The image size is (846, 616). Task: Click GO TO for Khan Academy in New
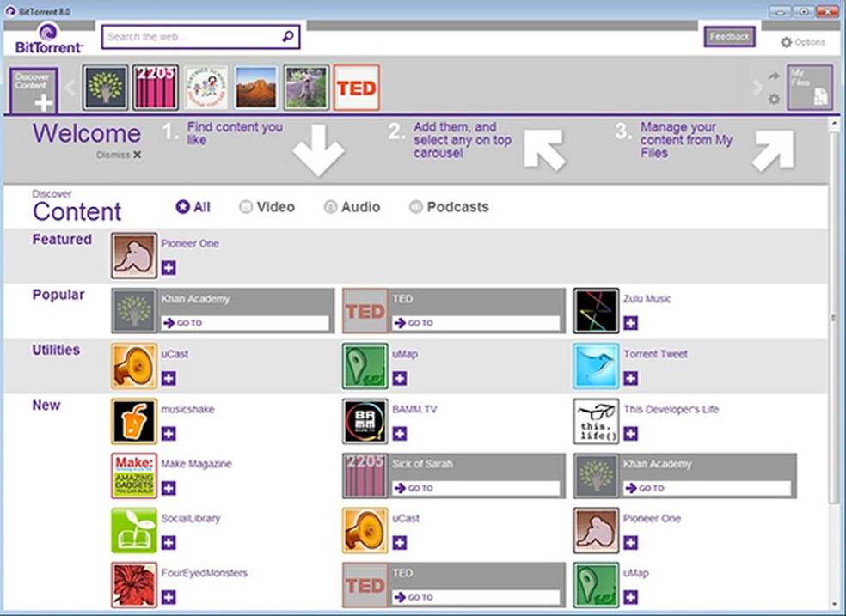tap(708, 488)
